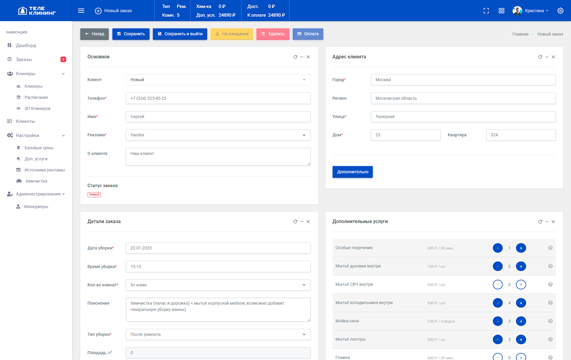
Task: Open Химчистка settings
Action: click(x=36, y=181)
